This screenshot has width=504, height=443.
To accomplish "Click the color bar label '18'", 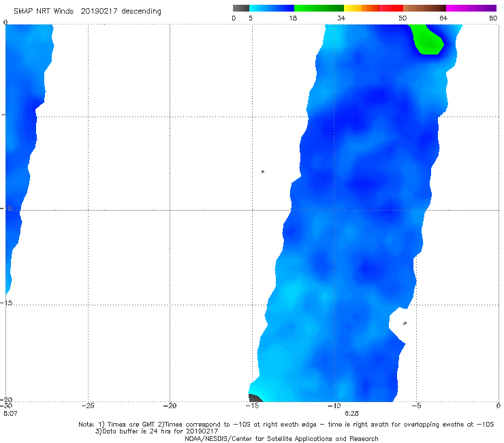I will click(x=293, y=18).
